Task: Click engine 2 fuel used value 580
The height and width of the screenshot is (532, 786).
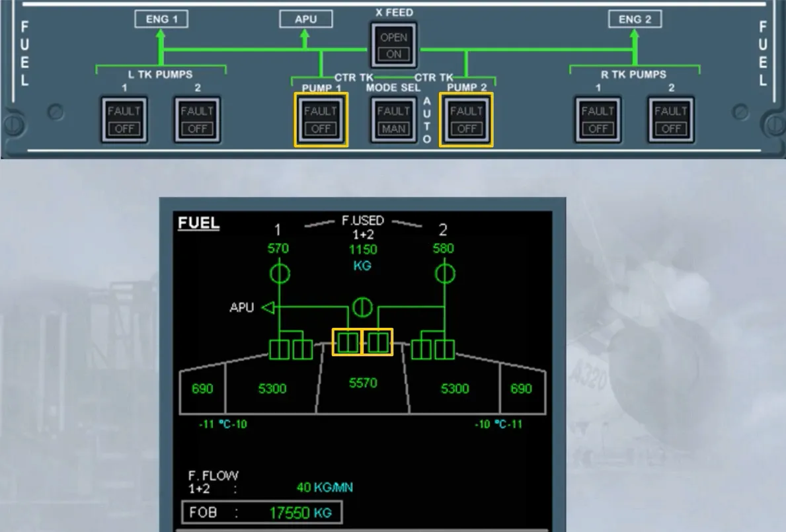Action: pyautogui.click(x=443, y=248)
